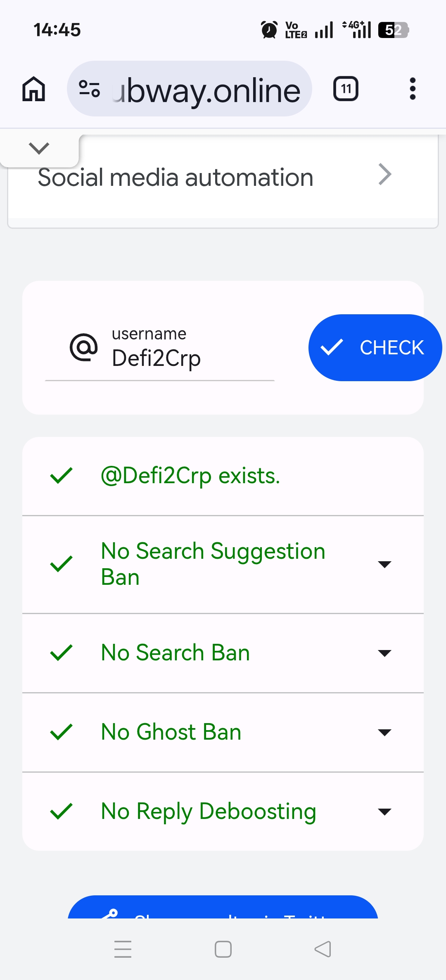The height and width of the screenshot is (980, 446).
Task: Tap the Android back navigation triangle
Action: pos(323,949)
